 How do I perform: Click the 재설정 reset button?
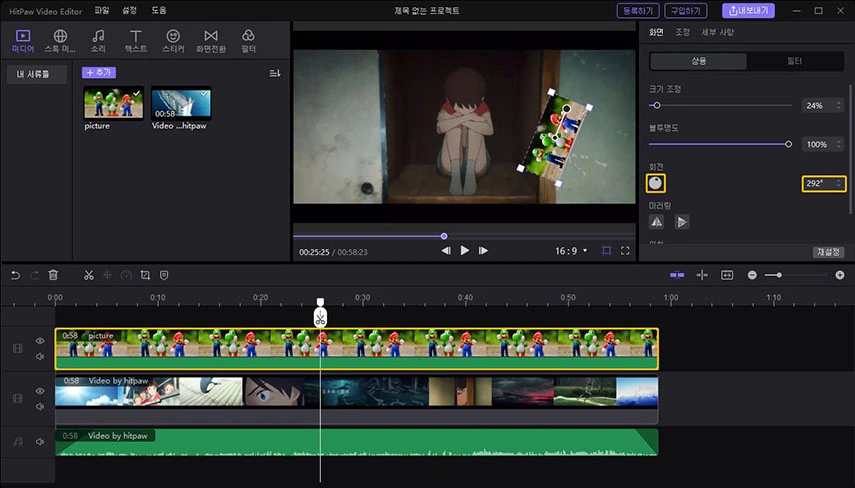[828, 252]
